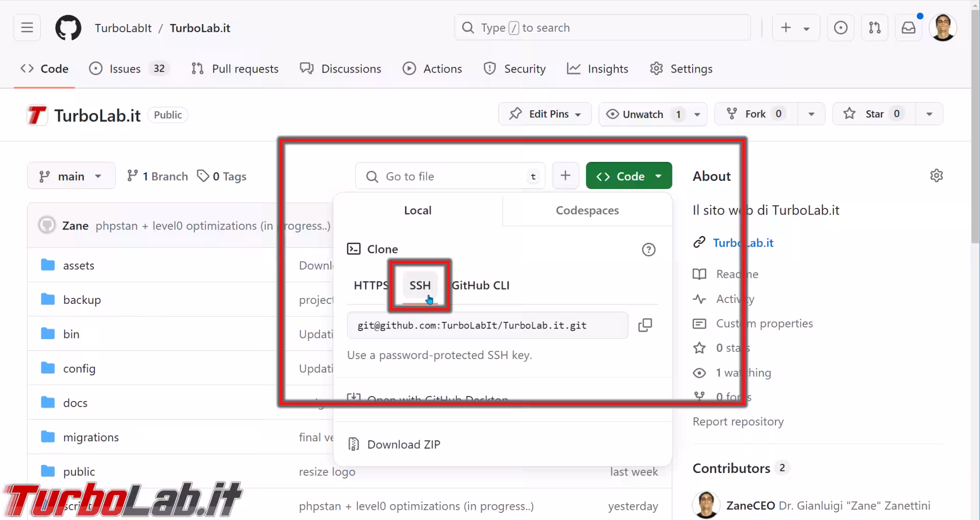980x520 pixels.
Task: Star the TurboLab.it repository
Action: pyautogui.click(x=874, y=114)
